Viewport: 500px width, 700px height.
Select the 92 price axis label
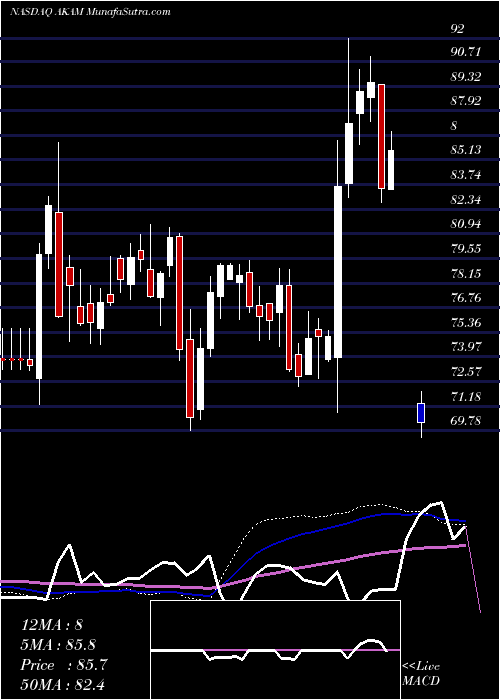click(x=458, y=29)
